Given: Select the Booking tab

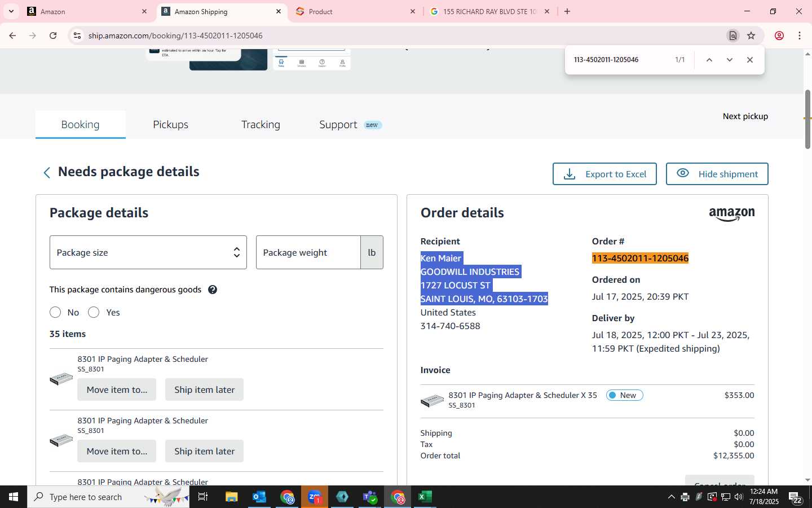Looking at the screenshot, I should point(80,125).
